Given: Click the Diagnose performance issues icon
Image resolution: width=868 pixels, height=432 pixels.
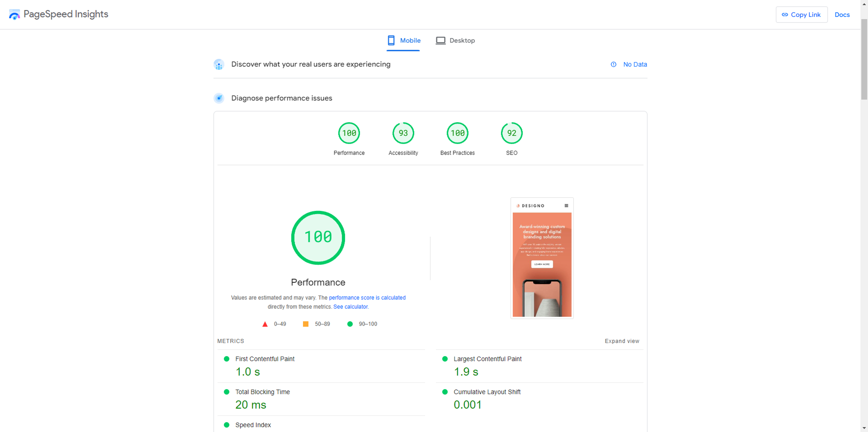Looking at the screenshot, I should pos(219,98).
